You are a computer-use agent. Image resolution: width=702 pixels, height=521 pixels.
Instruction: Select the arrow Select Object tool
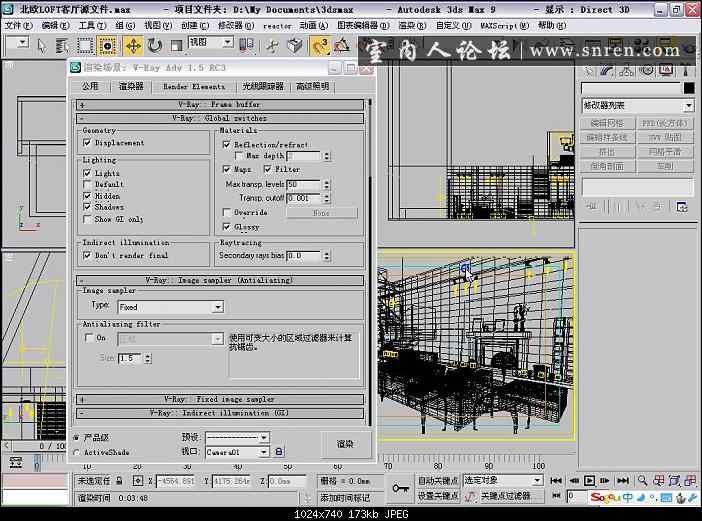point(42,46)
